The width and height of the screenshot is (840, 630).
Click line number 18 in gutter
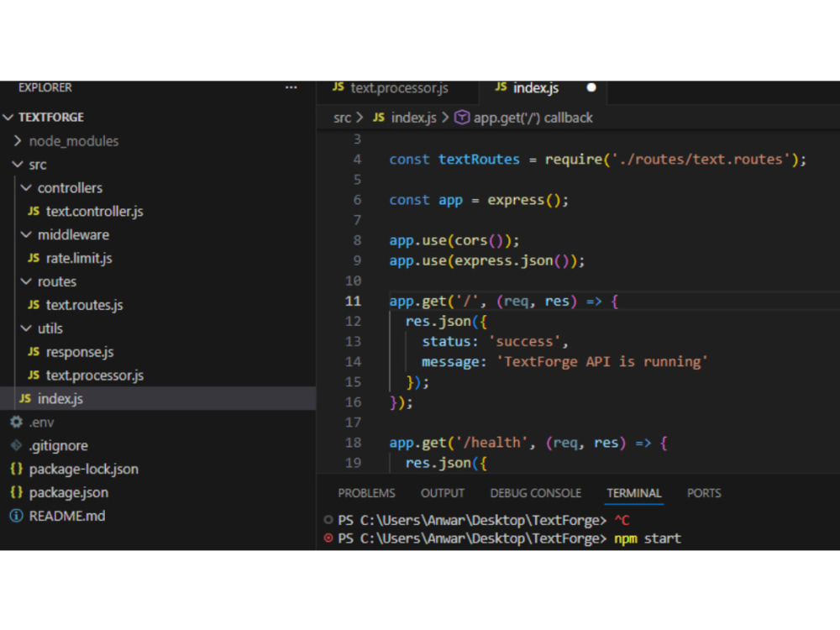point(353,443)
